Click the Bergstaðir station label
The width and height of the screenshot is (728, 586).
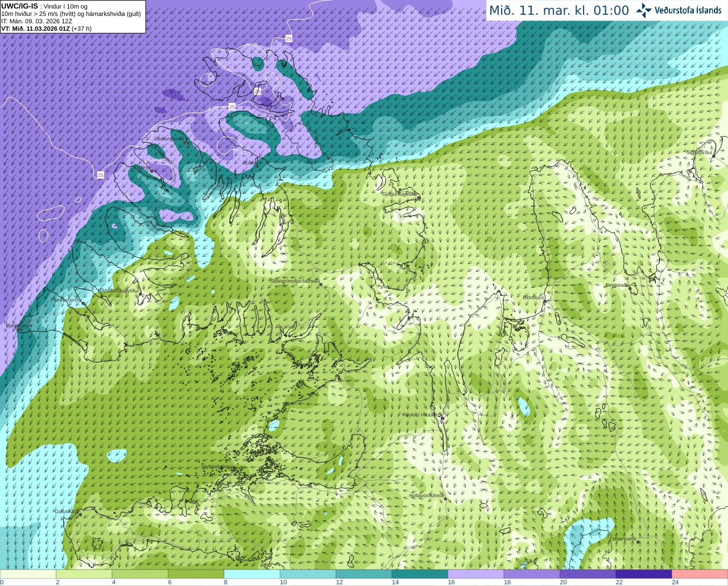[617, 285]
